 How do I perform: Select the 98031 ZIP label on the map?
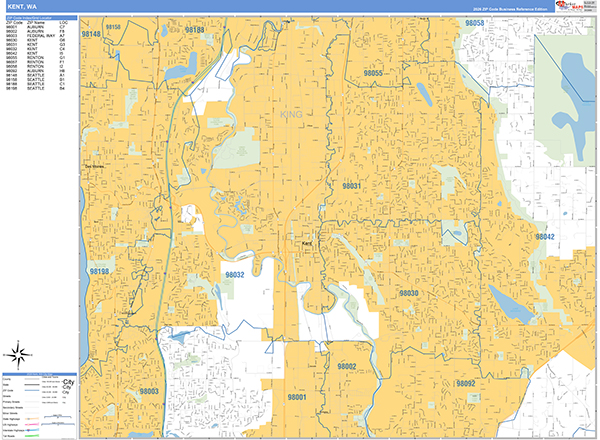pyautogui.click(x=351, y=186)
